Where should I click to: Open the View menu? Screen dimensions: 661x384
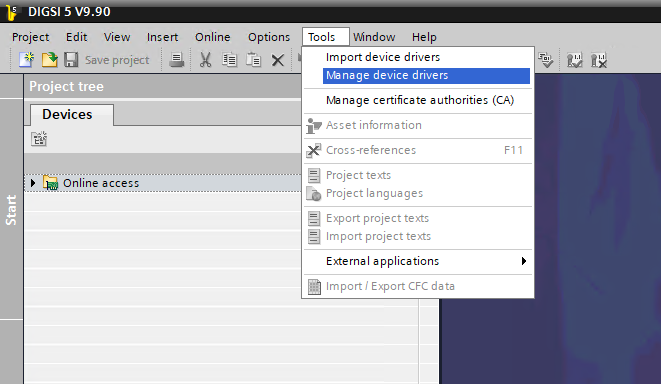point(117,37)
